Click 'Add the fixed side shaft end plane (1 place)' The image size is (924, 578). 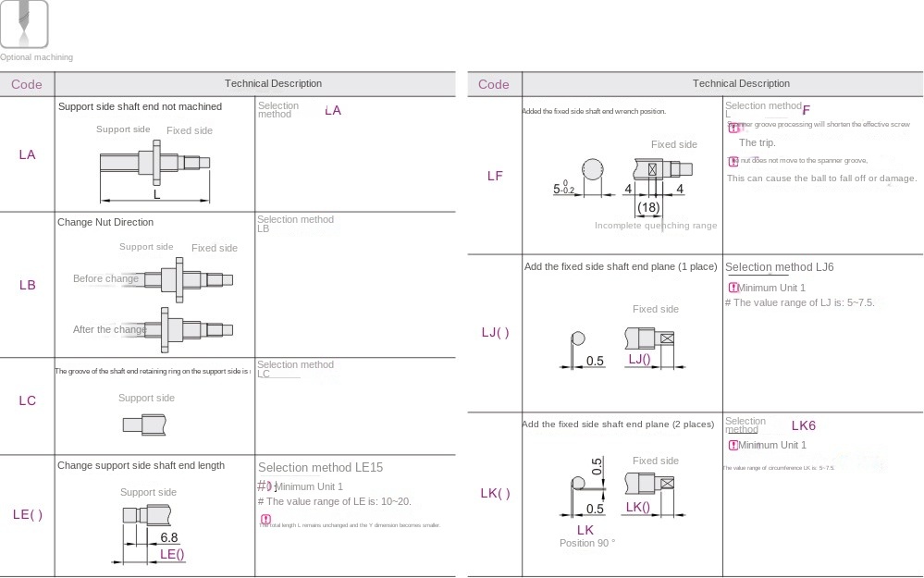click(x=621, y=267)
